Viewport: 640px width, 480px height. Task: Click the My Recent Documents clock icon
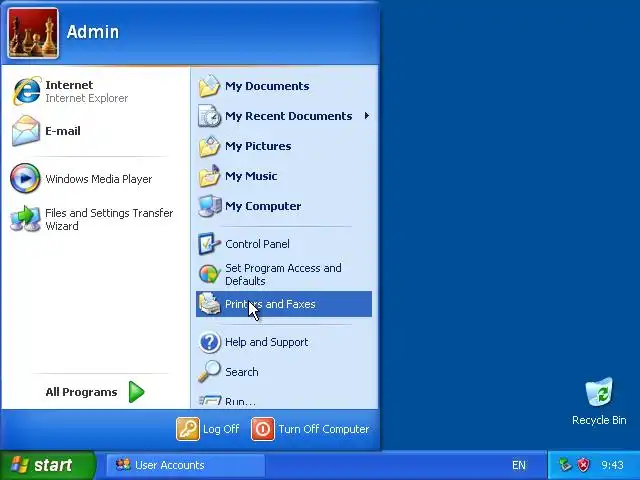209,116
